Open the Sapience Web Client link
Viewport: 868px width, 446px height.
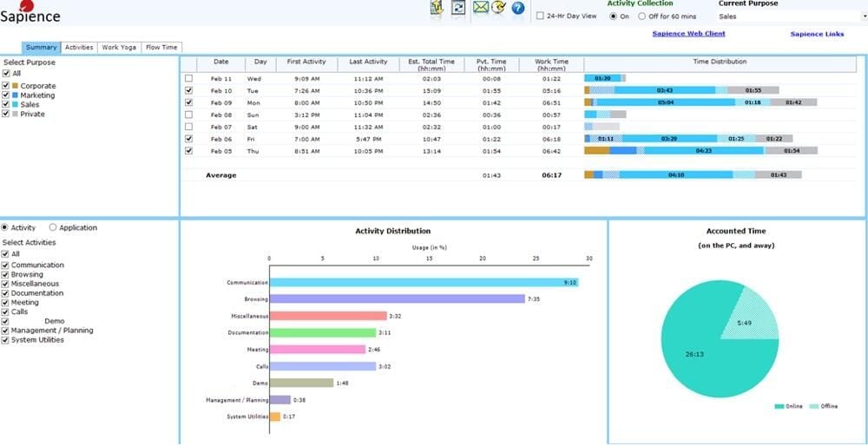coord(688,33)
